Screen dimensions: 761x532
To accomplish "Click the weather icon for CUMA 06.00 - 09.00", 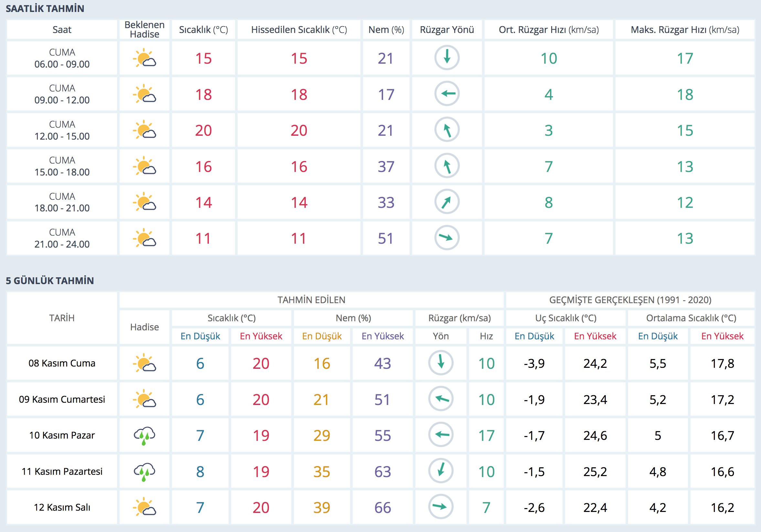I will tap(145, 58).
